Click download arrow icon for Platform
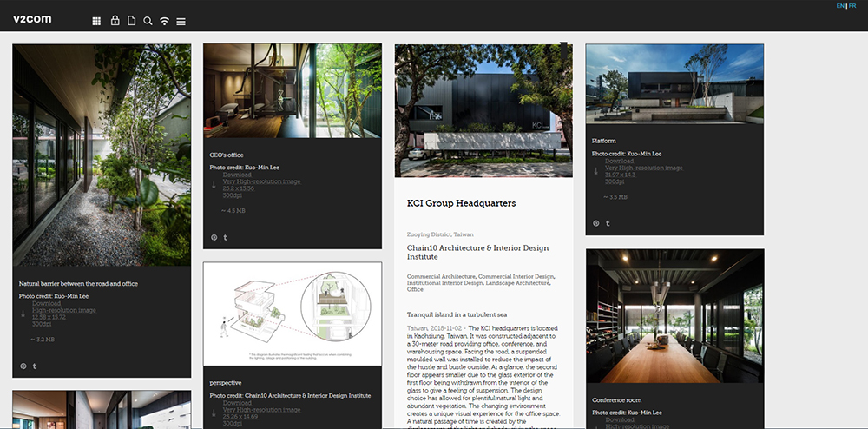868x429 pixels. pos(596,171)
